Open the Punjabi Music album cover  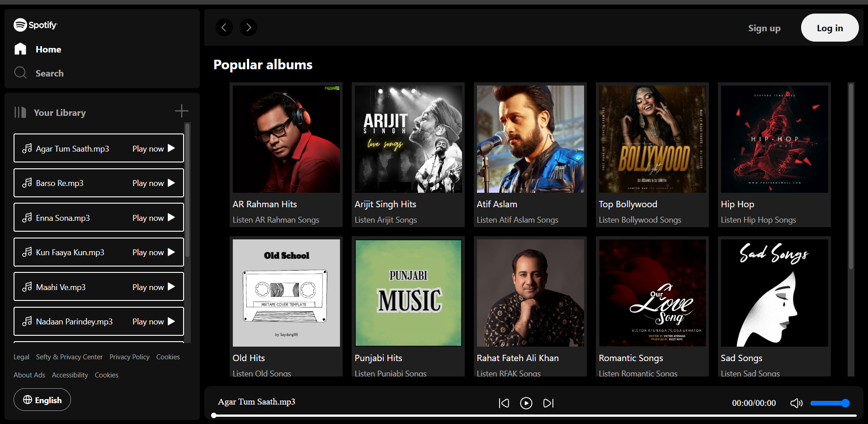tap(408, 293)
